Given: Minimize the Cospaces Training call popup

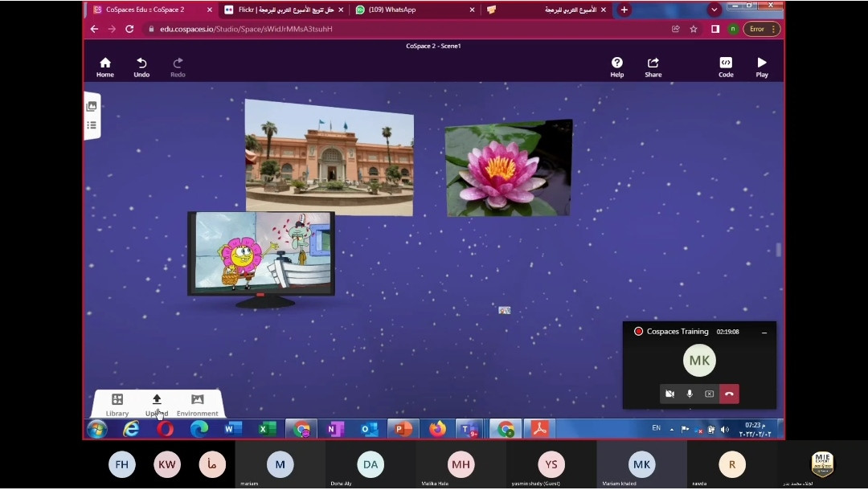Looking at the screenshot, I should coord(764,333).
